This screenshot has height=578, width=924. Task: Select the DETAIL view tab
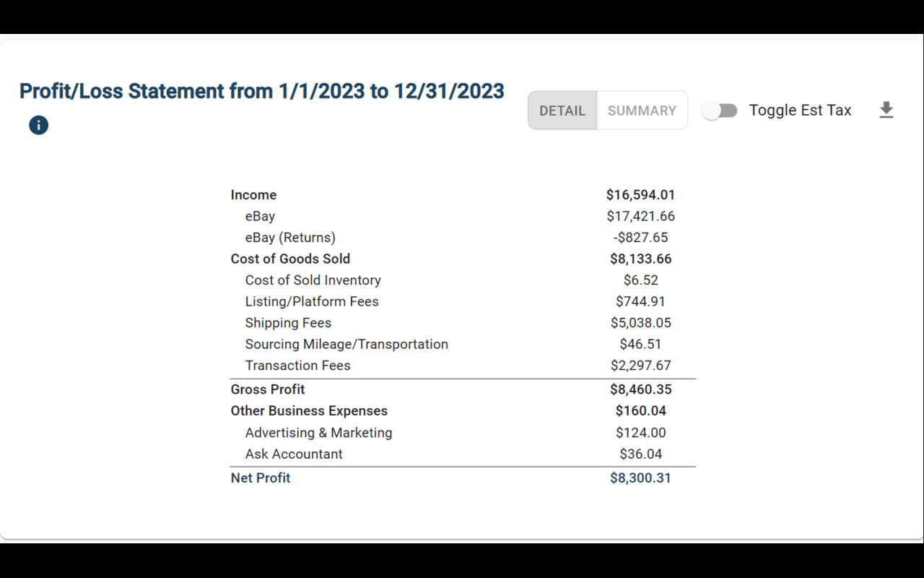coord(562,111)
